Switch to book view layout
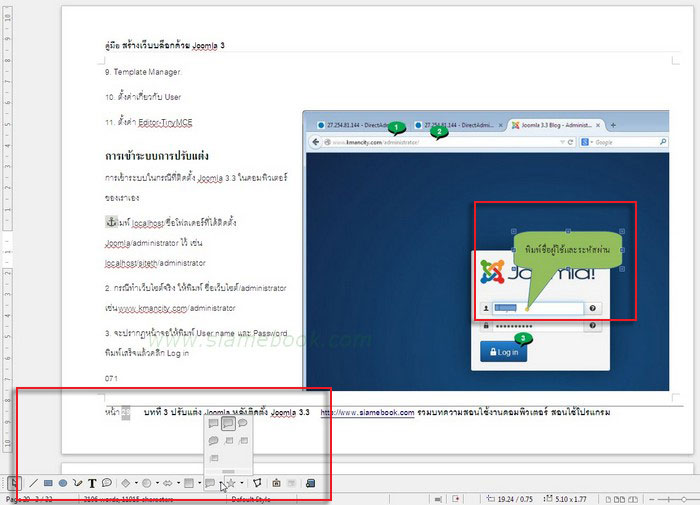 point(633,499)
